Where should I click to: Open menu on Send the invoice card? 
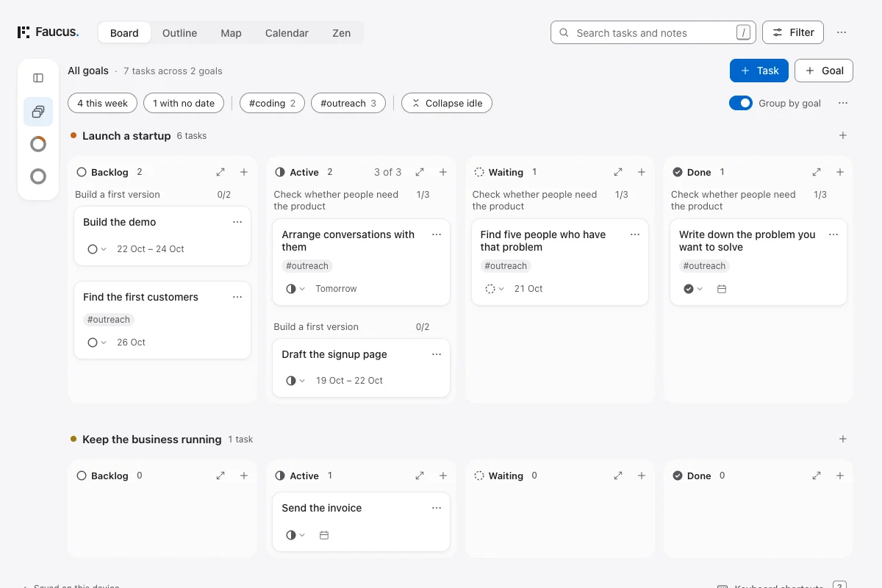[x=437, y=508]
